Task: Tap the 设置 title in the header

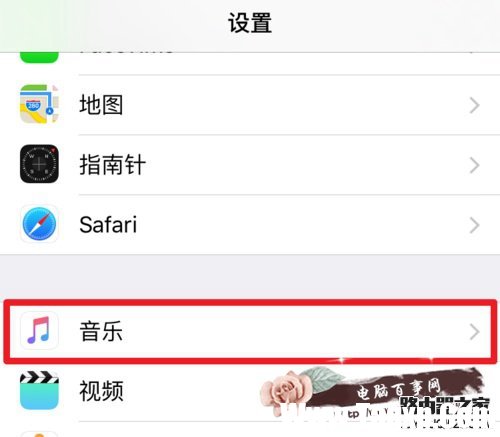Action: point(250,23)
